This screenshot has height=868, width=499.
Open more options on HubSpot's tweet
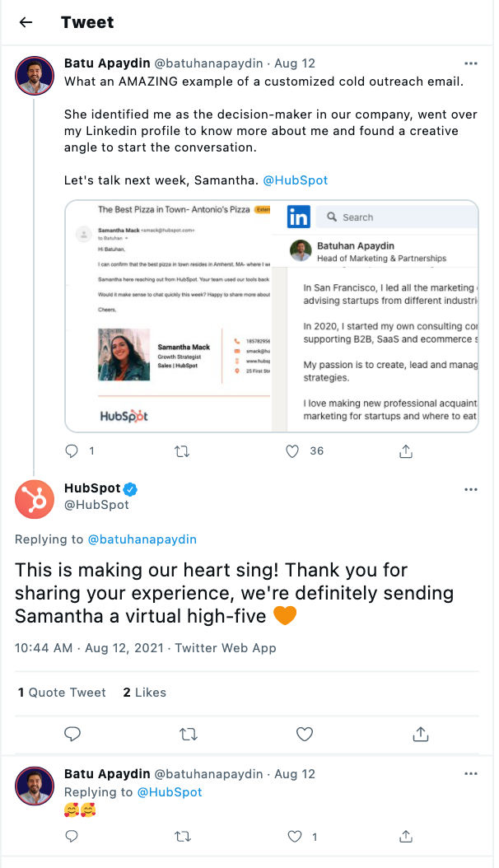tap(471, 489)
